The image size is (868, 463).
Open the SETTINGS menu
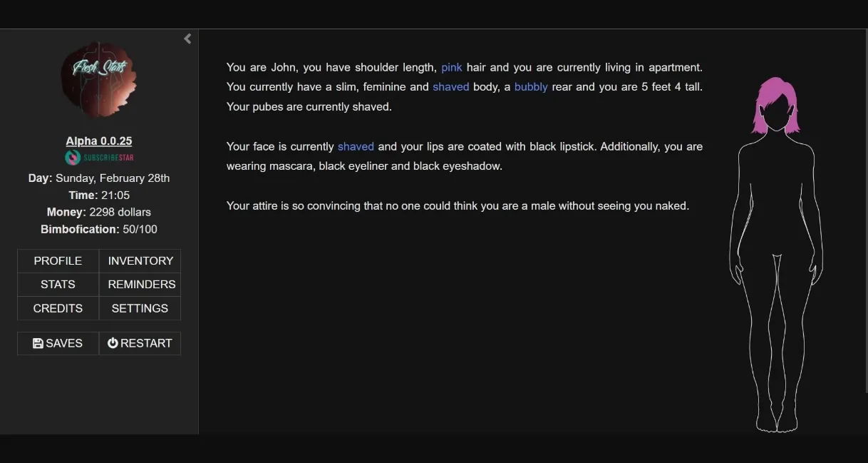point(140,308)
